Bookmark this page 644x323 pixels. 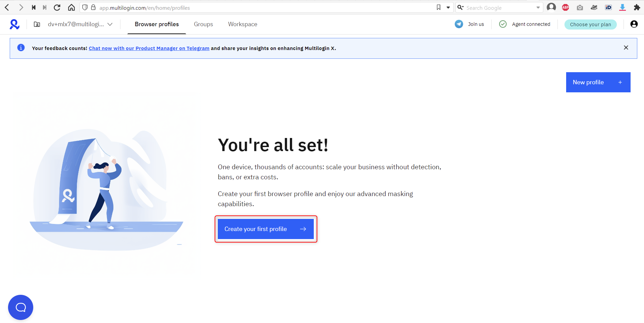[x=439, y=7]
